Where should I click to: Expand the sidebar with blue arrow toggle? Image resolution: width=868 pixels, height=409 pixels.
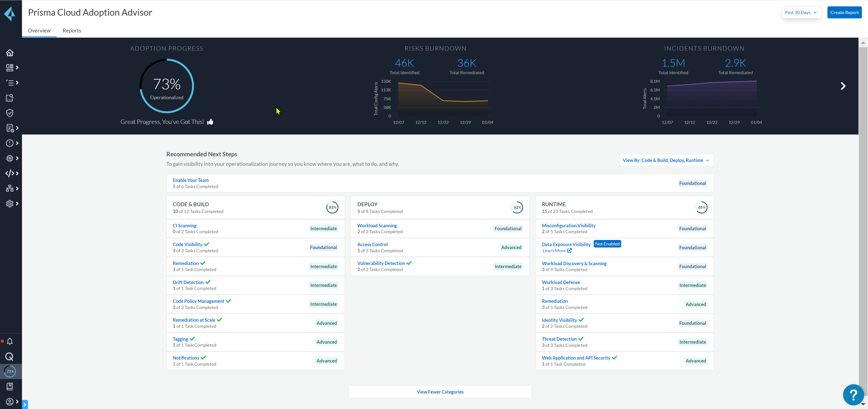(25, 404)
